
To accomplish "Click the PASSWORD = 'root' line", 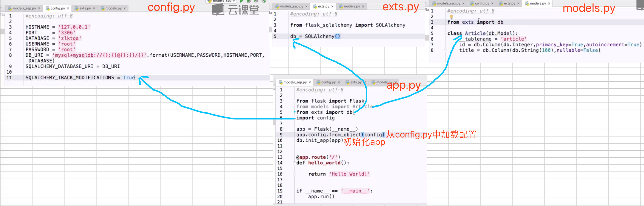I will 50,50.
